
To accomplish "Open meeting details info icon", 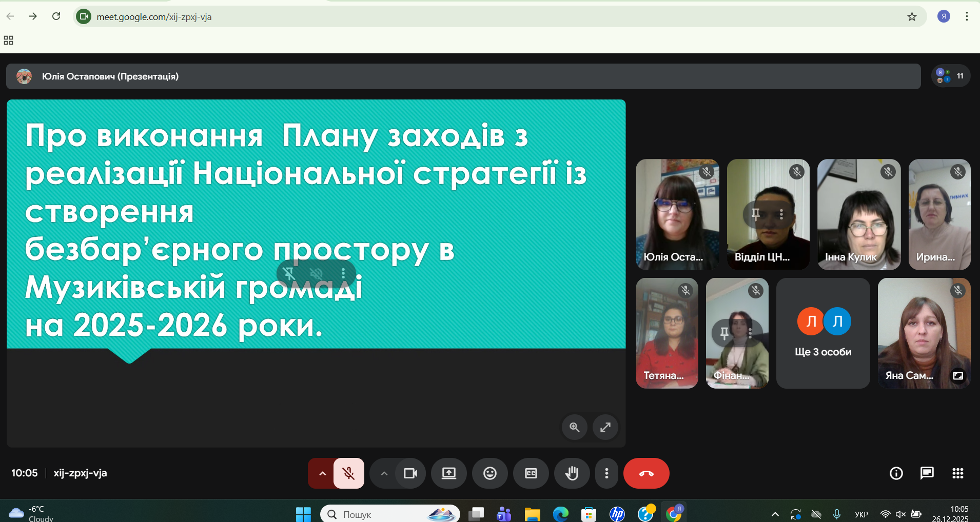I will point(896,473).
